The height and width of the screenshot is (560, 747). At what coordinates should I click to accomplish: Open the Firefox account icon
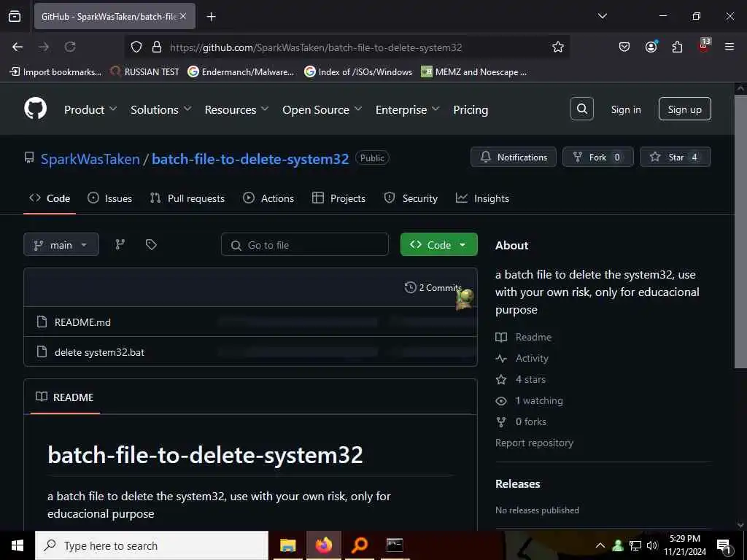[651, 47]
